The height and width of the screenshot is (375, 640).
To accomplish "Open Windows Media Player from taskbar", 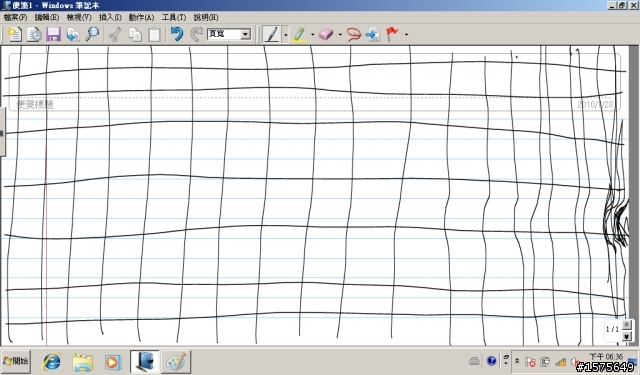I will pos(113,362).
